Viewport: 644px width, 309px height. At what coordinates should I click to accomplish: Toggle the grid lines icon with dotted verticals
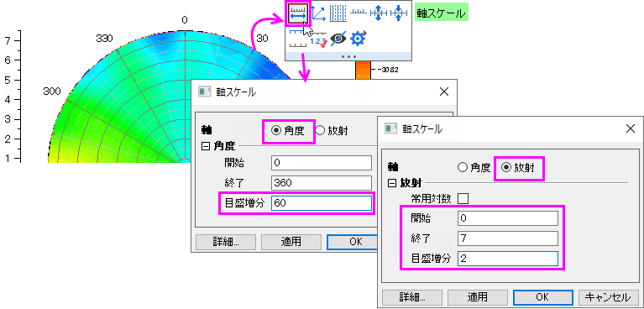(x=339, y=13)
